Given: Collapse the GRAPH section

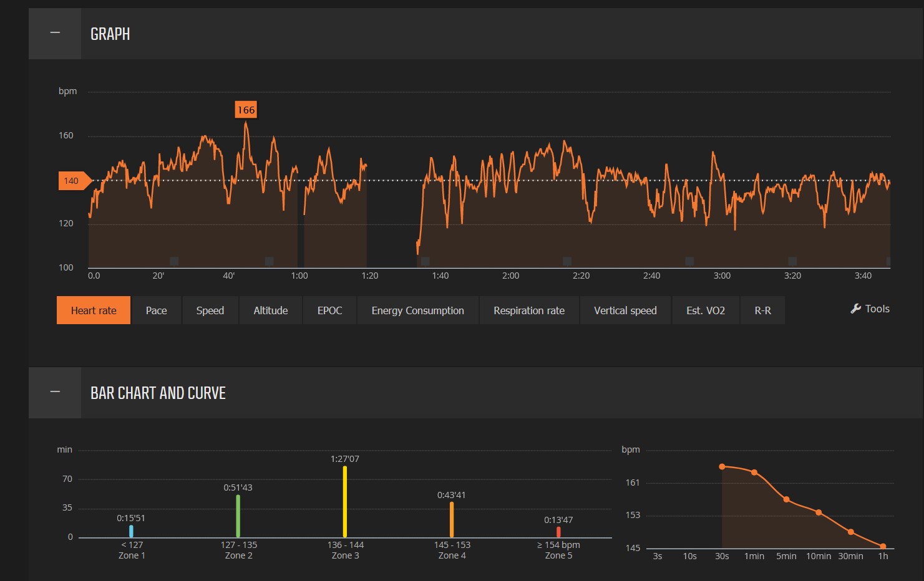Looking at the screenshot, I should pos(55,33).
